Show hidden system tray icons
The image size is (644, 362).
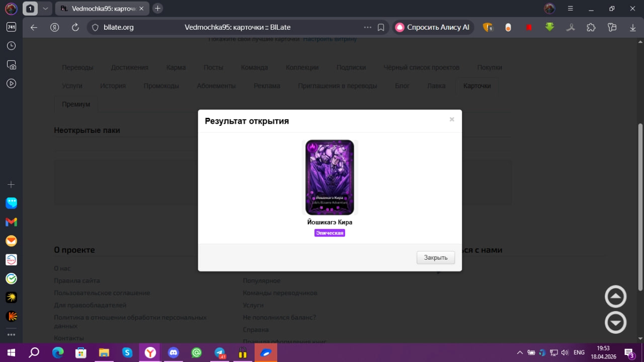coord(520,352)
